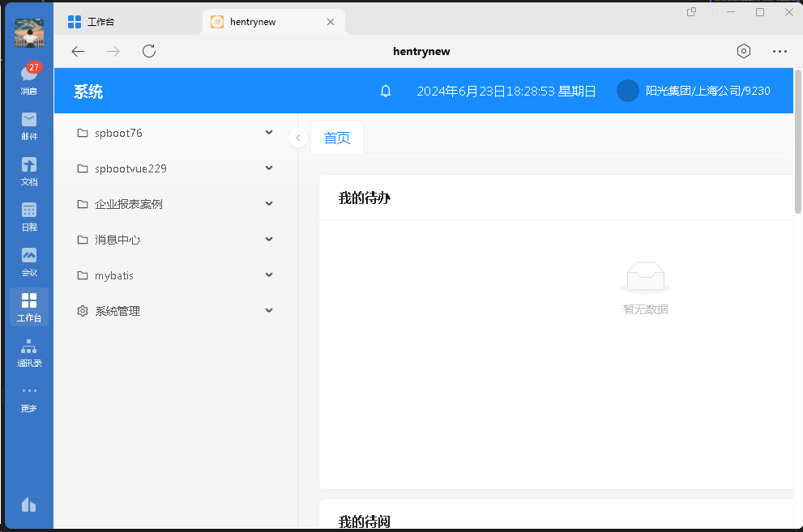Viewport: 803px width, 532px height.
Task: Open the 文档 documents icon
Action: pyautogui.click(x=29, y=172)
